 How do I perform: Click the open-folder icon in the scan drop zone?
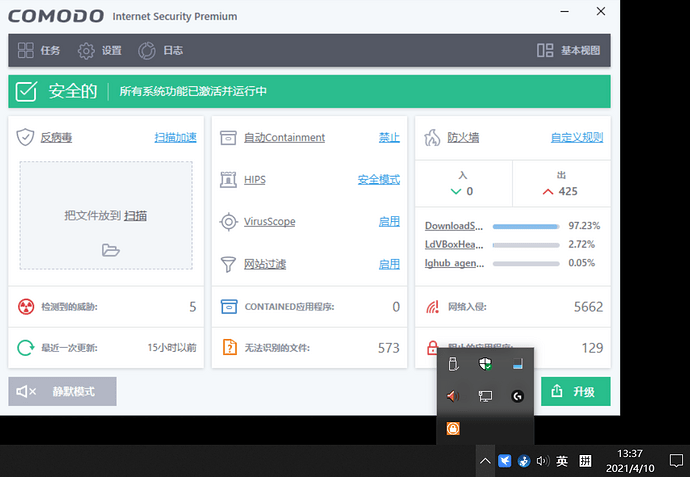pos(110,250)
